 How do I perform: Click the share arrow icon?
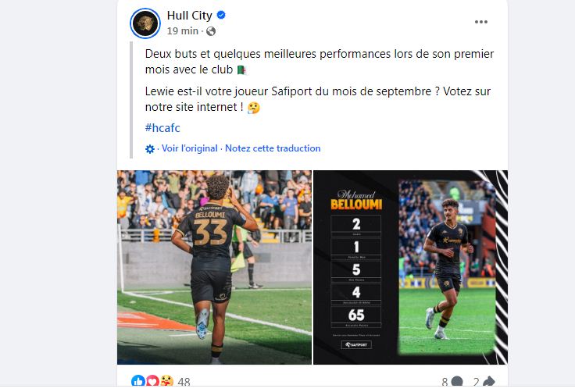[488, 382]
